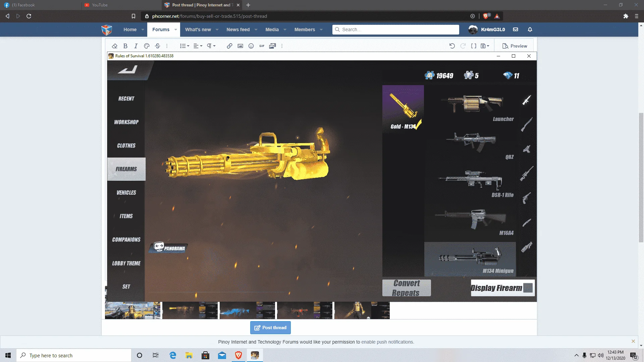The width and height of the screenshot is (644, 362).
Task: Open the inbox envelope icon
Action: tap(516, 29)
